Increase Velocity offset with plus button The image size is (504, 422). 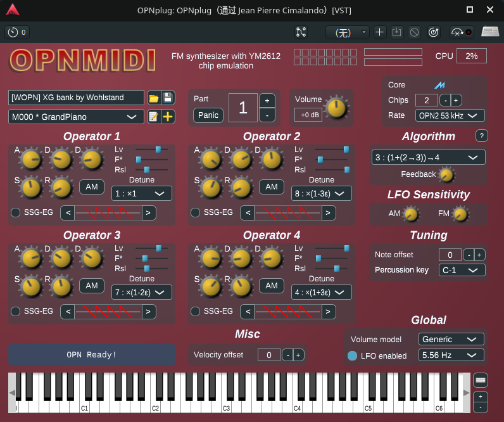tap(298, 355)
